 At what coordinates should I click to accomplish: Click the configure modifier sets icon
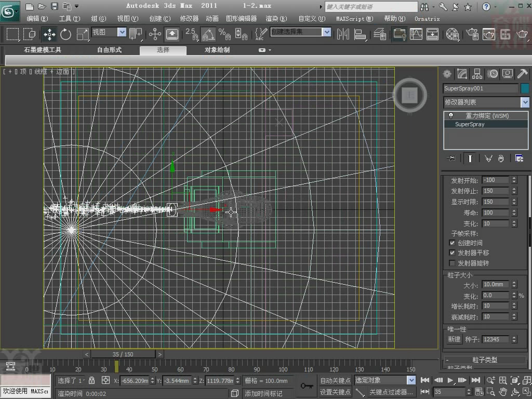(x=519, y=158)
